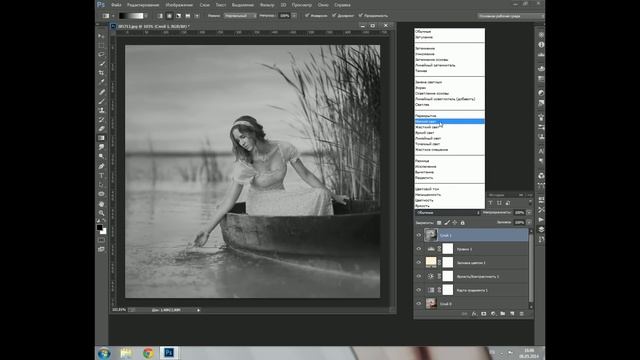
Task: Click the add layer mask icon
Action: (484, 314)
